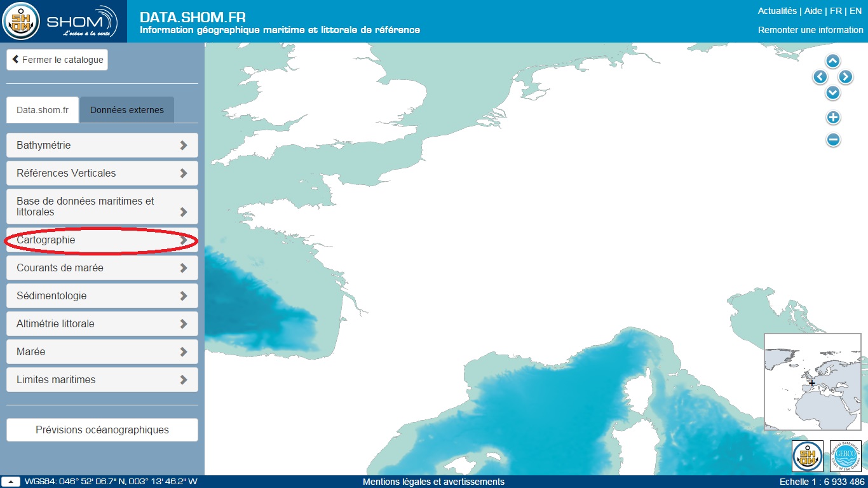Select the Data.shom.fr tab
This screenshot has height=488, width=868.
[43, 110]
